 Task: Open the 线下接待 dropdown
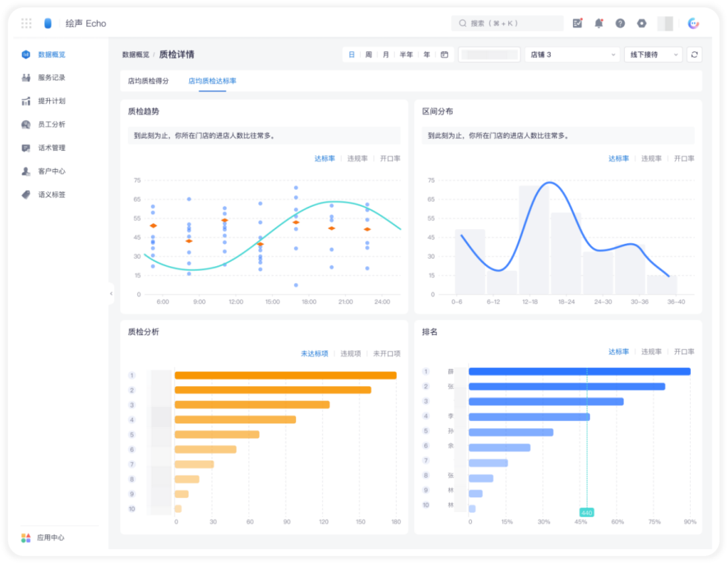pos(653,55)
